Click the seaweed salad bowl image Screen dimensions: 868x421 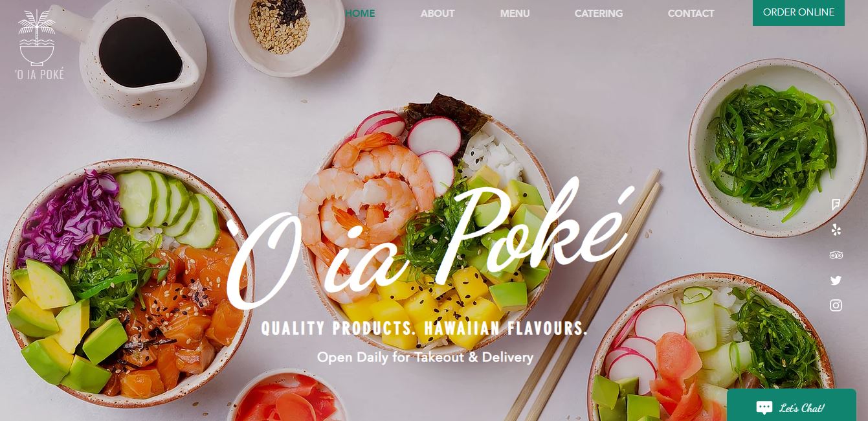777,148
